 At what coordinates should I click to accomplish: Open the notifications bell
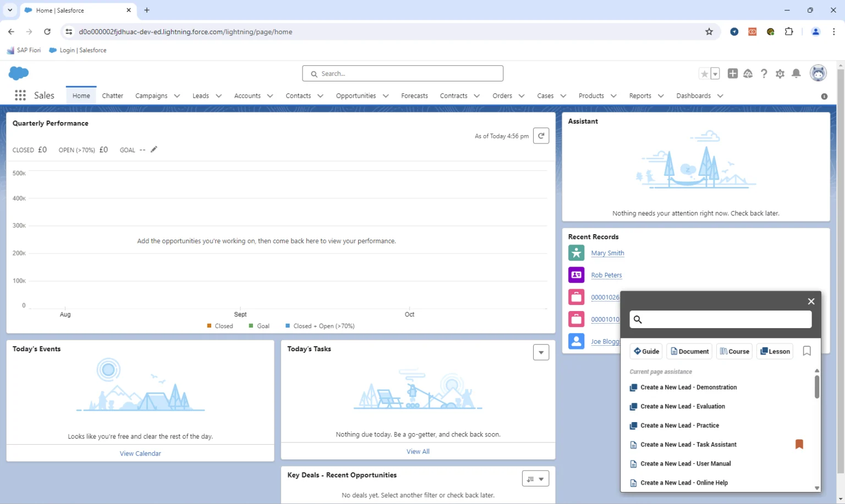point(795,74)
